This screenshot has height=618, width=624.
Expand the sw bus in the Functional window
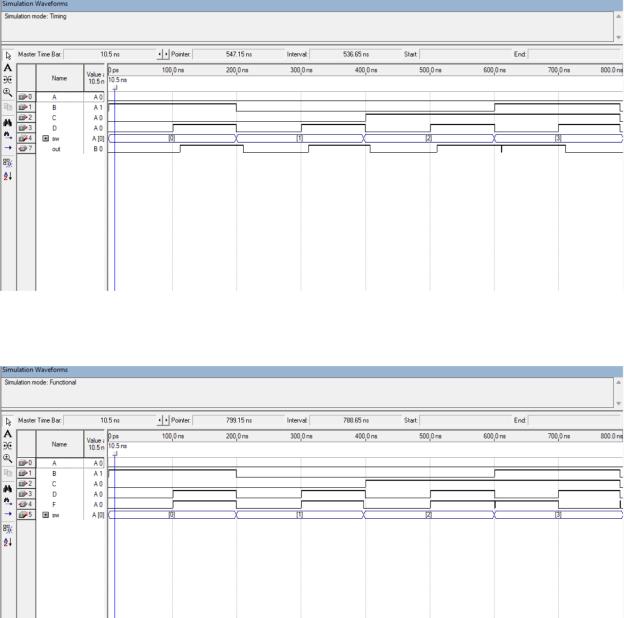[x=45, y=515]
